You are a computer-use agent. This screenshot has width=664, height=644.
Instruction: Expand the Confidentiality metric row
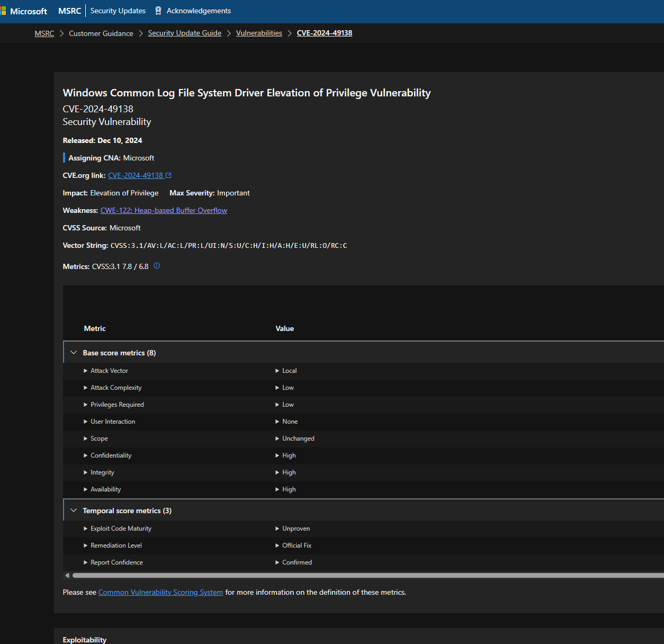tap(86, 455)
